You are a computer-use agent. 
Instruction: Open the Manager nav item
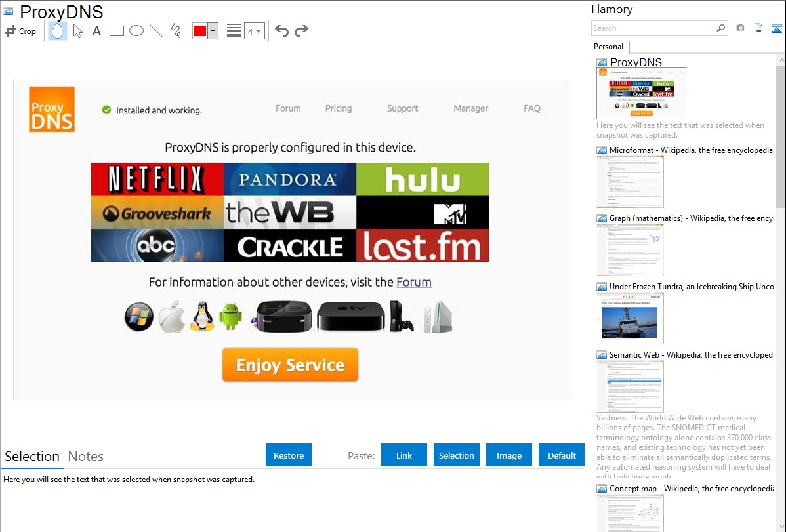click(470, 108)
